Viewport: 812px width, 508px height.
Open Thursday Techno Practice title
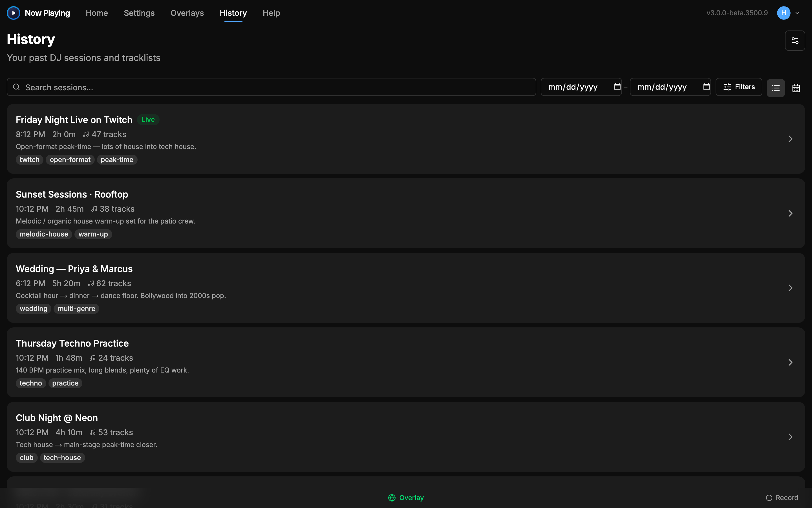72,343
